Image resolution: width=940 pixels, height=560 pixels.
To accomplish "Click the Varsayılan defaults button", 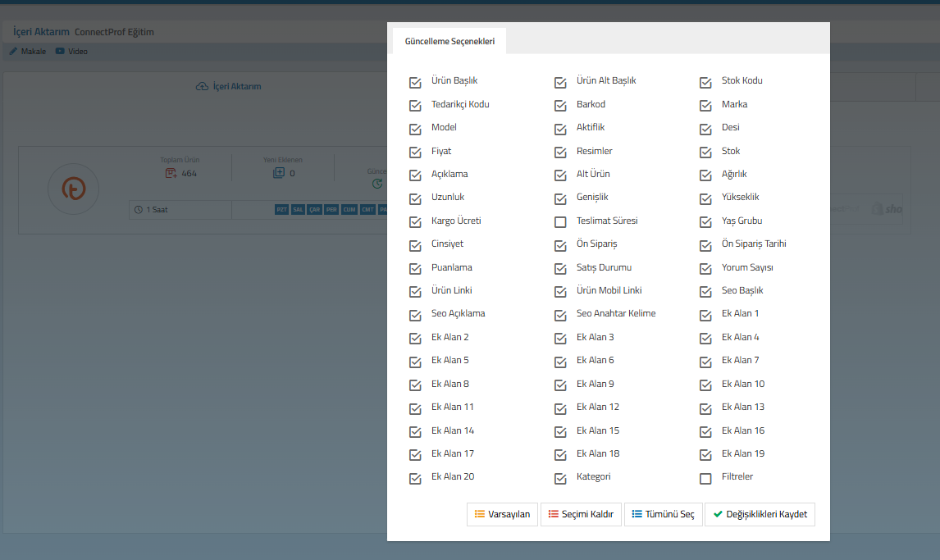I will (502, 514).
